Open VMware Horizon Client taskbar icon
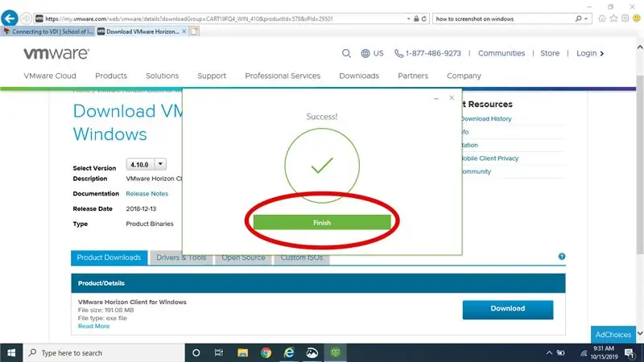Image resolution: width=644 pixels, height=362 pixels. tap(336, 353)
